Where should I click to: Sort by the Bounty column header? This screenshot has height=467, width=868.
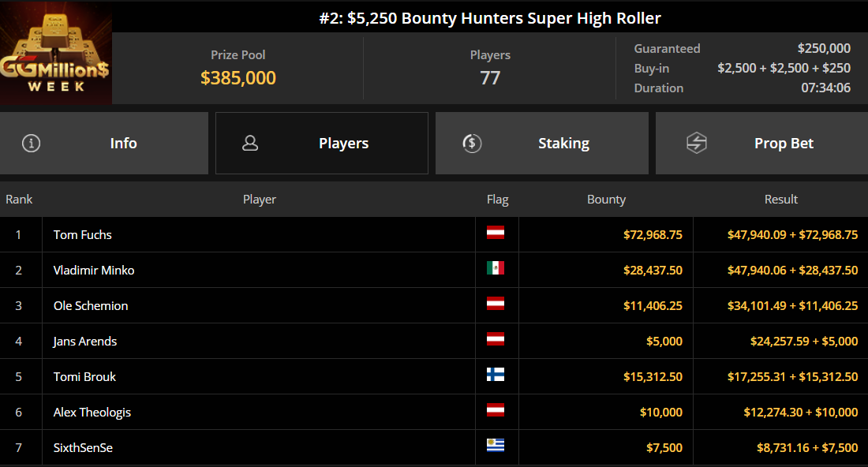pyautogui.click(x=606, y=200)
